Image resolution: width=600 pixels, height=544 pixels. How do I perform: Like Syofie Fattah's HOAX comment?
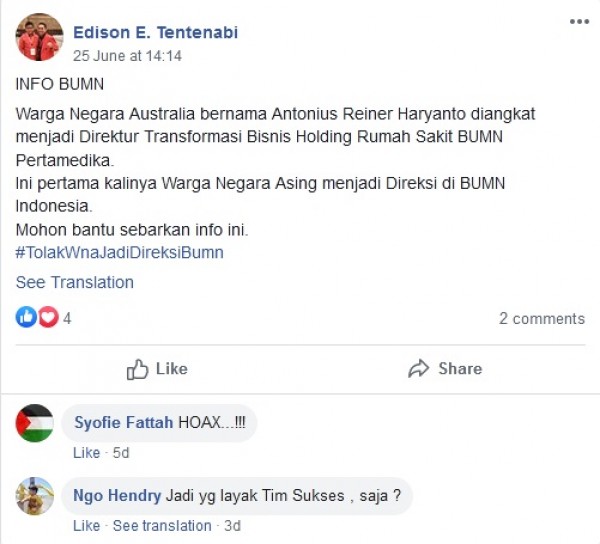[86, 453]
